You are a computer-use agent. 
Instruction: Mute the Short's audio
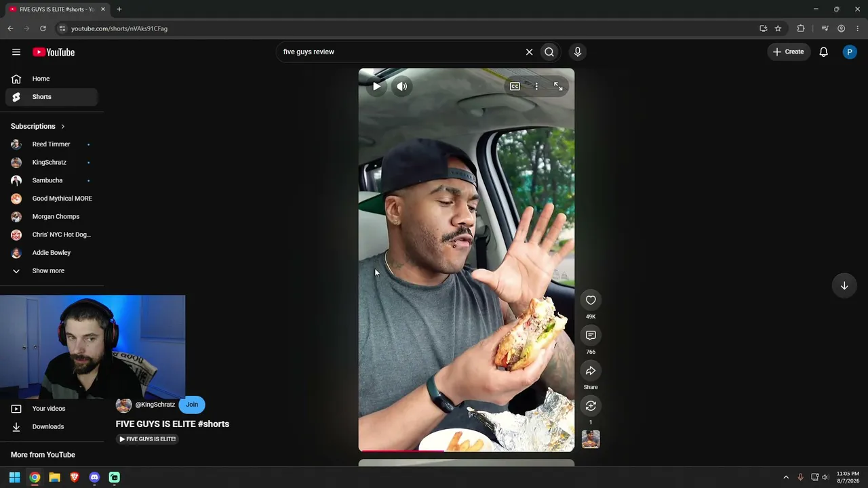click(402, 86)
